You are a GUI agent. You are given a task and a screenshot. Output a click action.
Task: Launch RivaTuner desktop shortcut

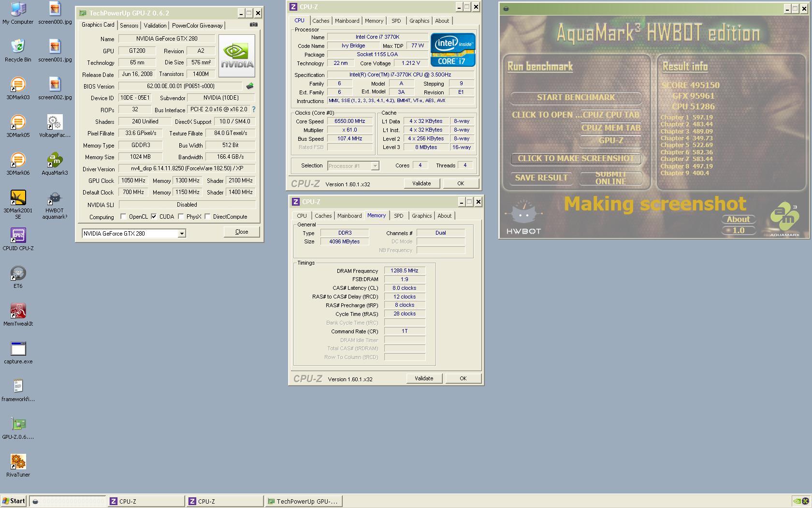(x=18, y=466)
